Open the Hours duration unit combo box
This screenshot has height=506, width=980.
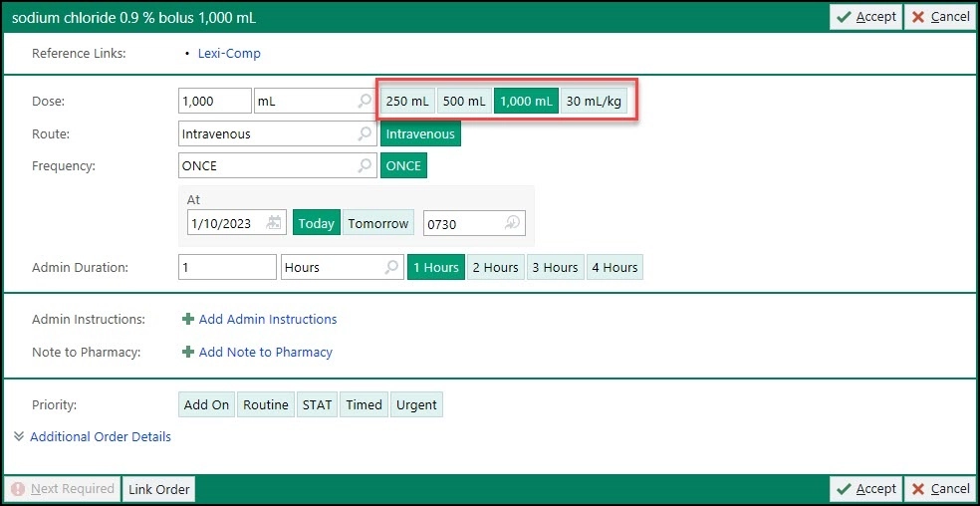click(331, 268)
